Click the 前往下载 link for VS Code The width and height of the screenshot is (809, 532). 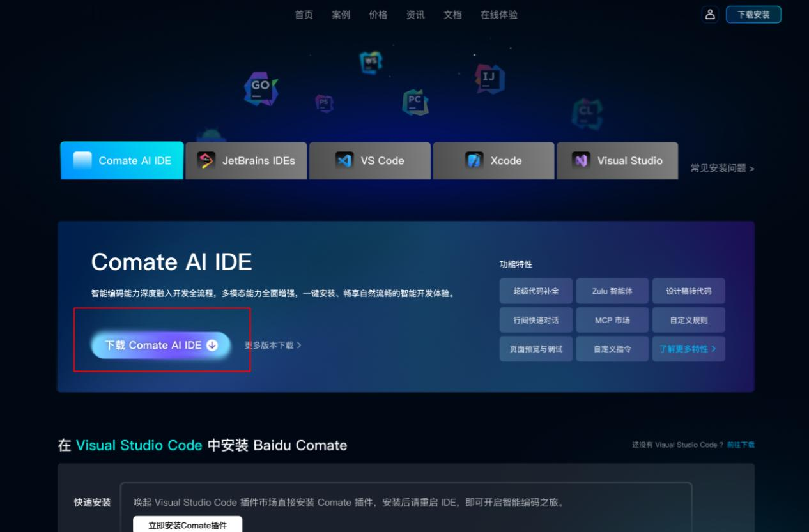pyautogui.click(x=741, y=445)
